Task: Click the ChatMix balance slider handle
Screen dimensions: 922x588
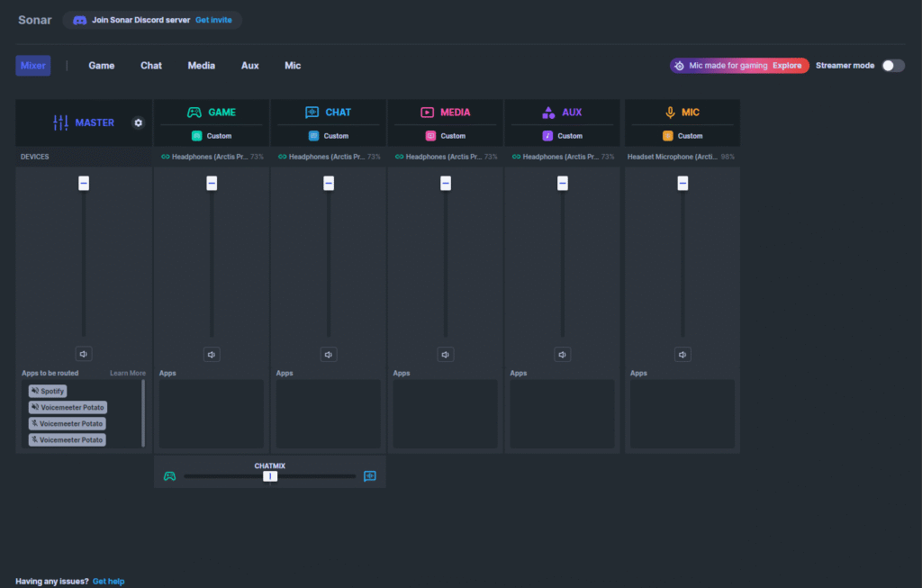Action: [x=270, y=476]
